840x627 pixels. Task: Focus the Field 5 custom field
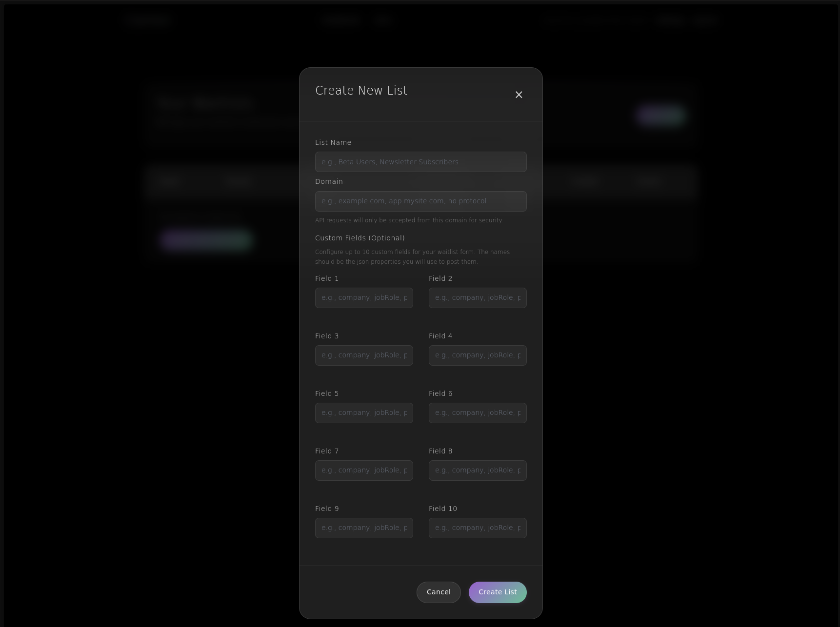(x=364, y=413)
